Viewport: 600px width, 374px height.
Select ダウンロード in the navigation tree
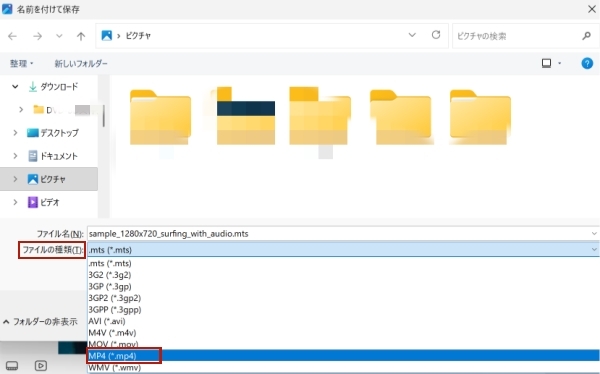[59, 87]
